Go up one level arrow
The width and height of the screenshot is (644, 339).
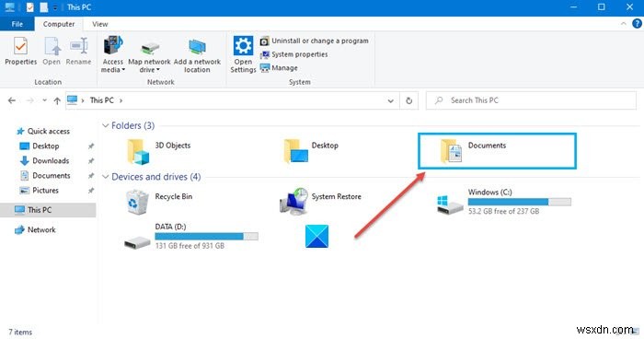coord(57,100)
